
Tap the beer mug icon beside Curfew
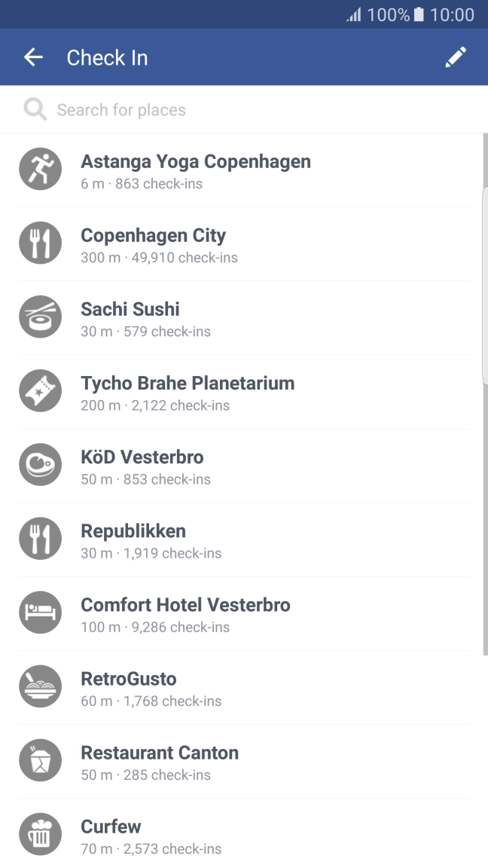40,834
